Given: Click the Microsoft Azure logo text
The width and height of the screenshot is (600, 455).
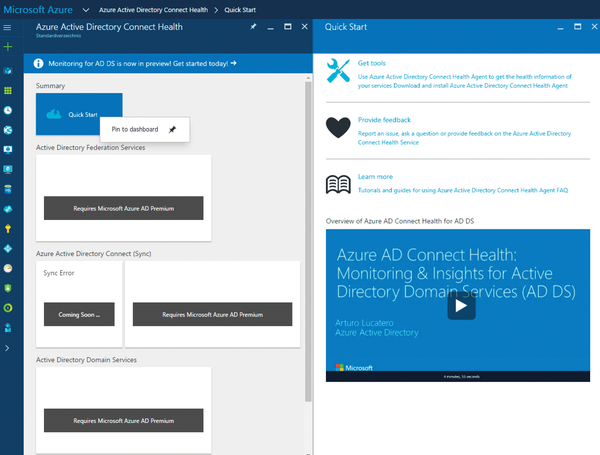Looking at the screenshot, I should pyautogui.click(x=38, y=10).
